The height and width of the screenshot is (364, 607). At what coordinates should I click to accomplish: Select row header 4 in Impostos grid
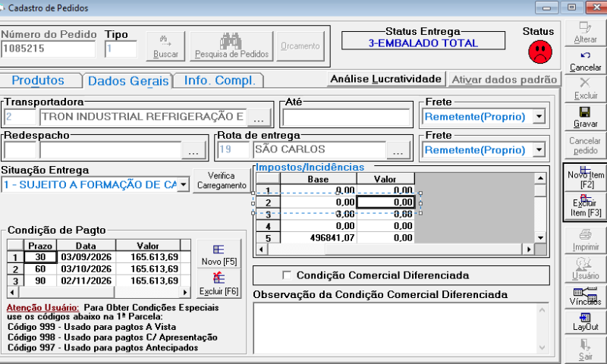(268, 226)
